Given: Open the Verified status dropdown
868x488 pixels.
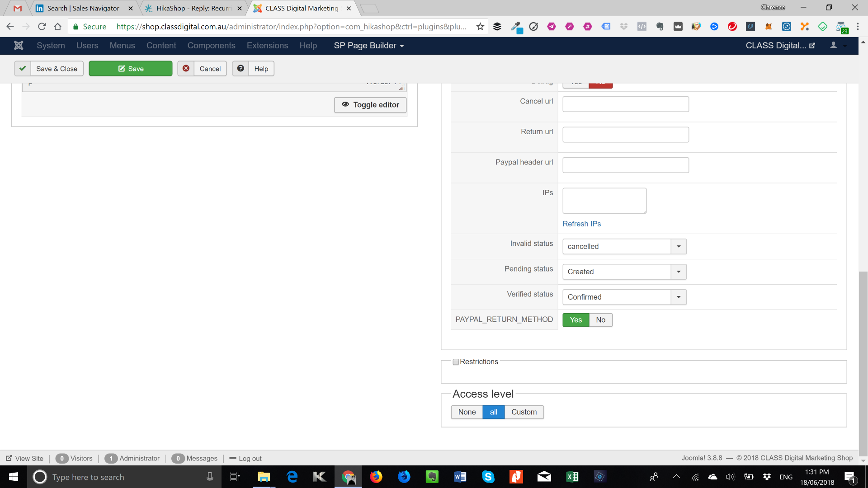Looking at the screenshot, I should (x=678, y=297).
